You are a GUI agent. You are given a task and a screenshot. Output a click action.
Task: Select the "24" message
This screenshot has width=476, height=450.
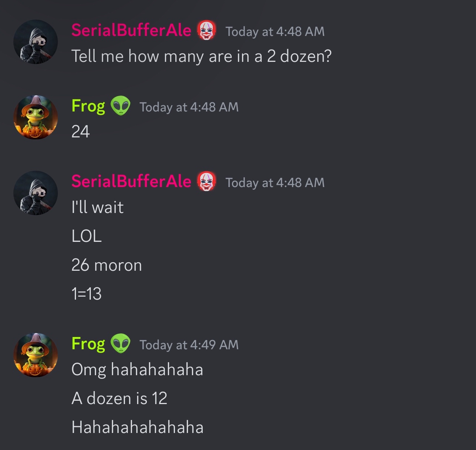coord(80,131)
